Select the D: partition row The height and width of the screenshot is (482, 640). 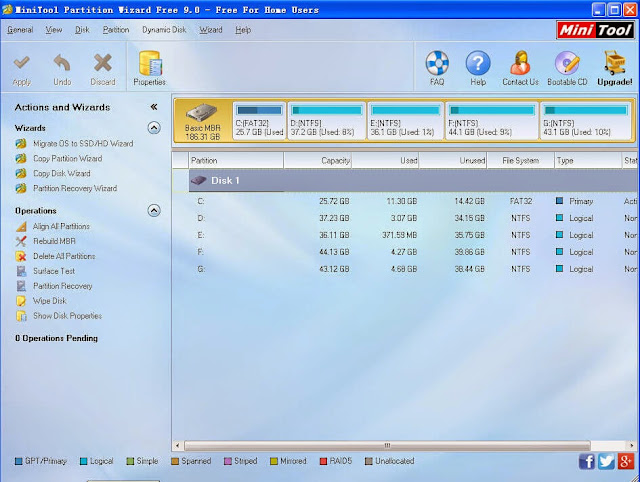(413, 218)
